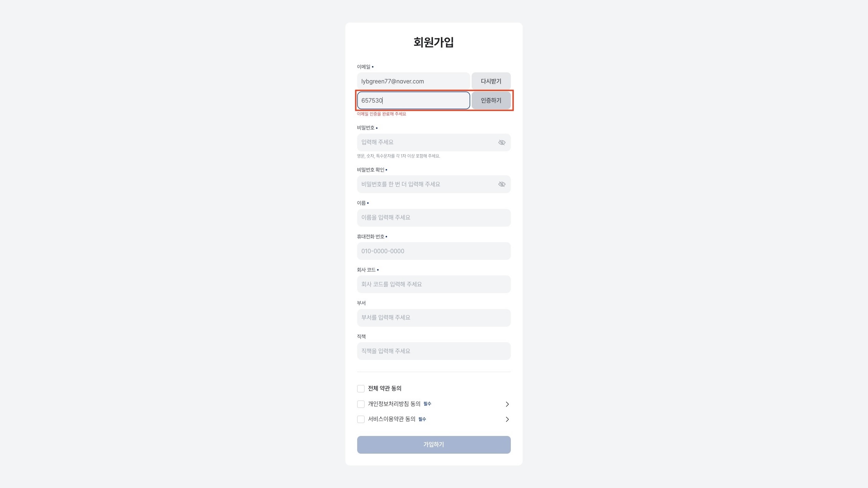Click the 인증하기 verify button
The width and height of the screenshot is (868, 488).
pyautogui.click(x=491, y=100)
